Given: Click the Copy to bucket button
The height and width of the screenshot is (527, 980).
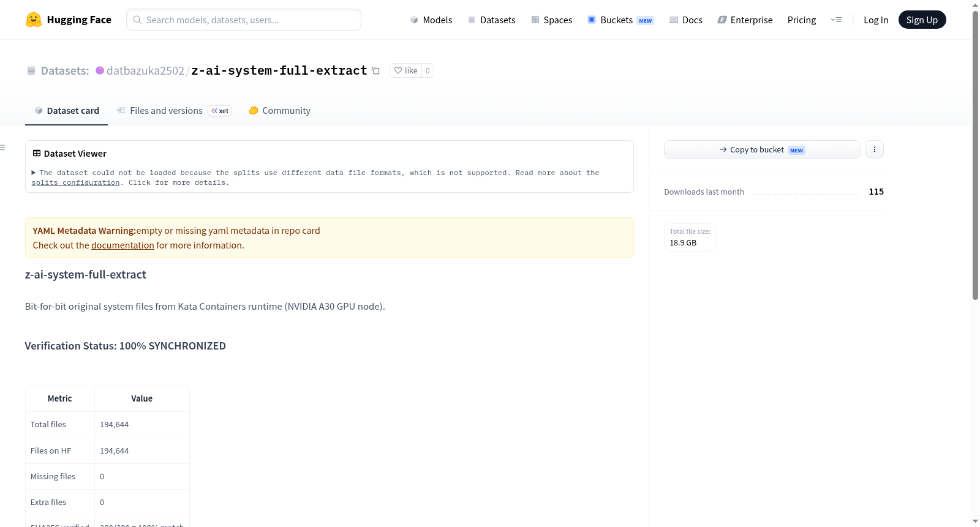Looking at the screenshot, I should click(762, 149).
